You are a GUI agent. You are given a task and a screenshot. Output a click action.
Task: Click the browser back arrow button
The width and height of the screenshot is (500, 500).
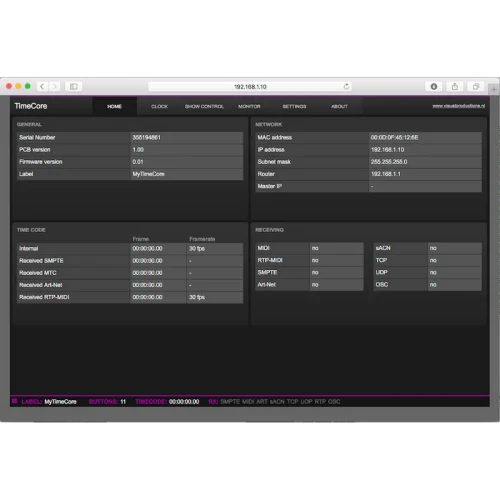[x=42, y=87]
